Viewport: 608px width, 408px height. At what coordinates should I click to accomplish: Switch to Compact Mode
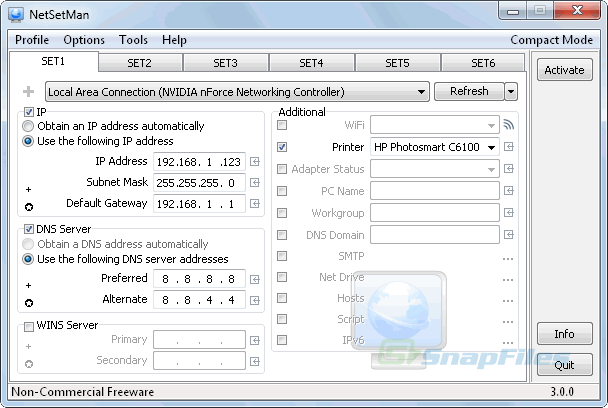[x=551, y=40]
